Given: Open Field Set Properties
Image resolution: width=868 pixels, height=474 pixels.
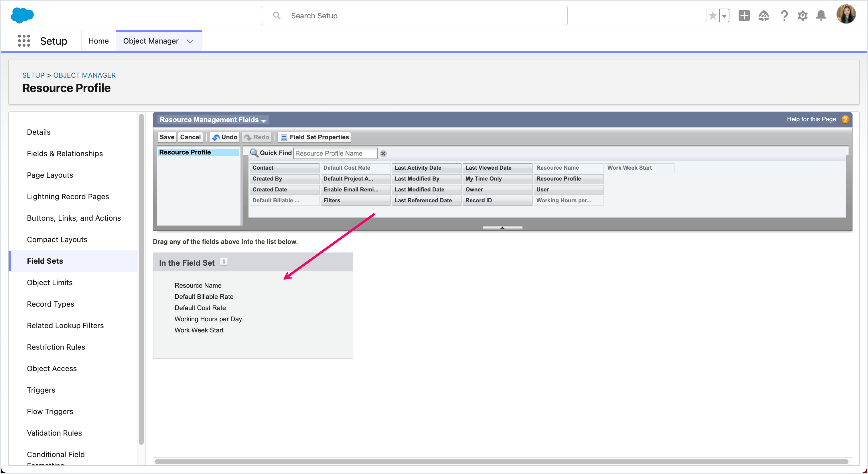Looking at the screenshot, I should [x=314, y=137].
